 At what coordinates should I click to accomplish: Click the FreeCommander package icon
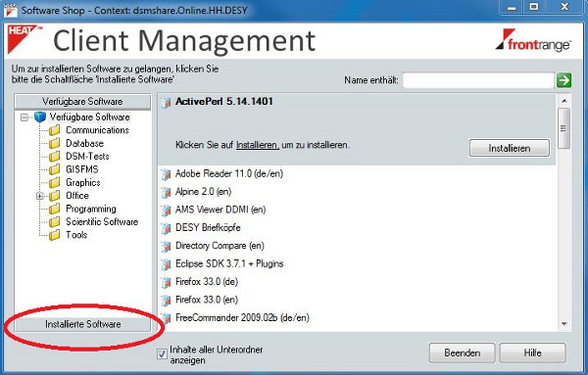coord(166,318)
